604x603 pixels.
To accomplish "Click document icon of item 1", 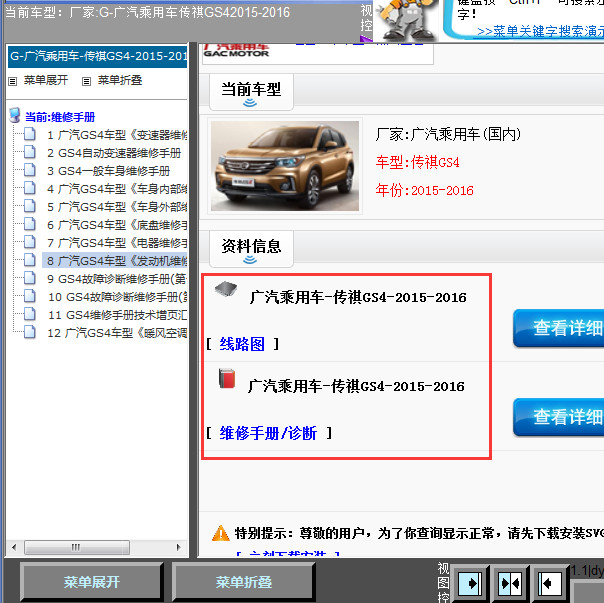I will [30, 134].
